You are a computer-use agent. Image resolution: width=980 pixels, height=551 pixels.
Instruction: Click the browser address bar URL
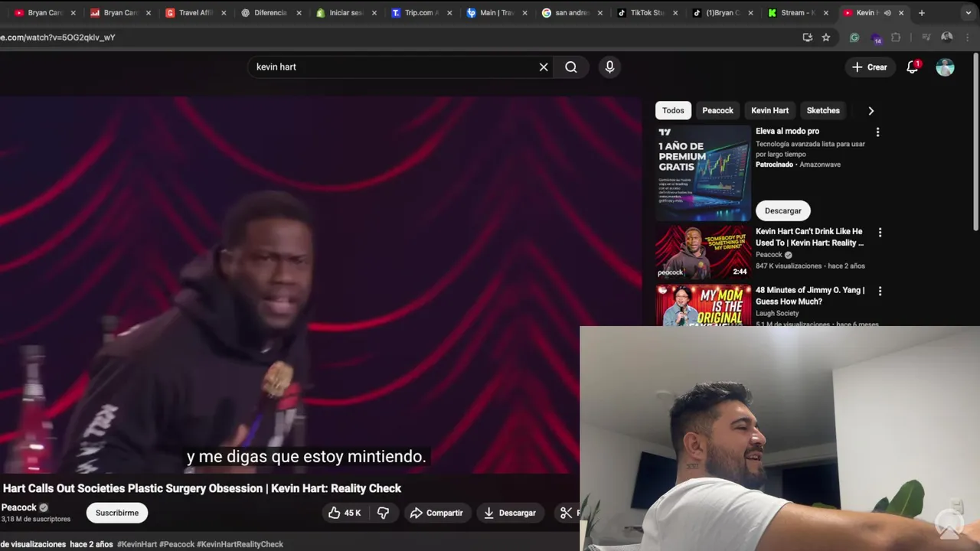(58, 37)
